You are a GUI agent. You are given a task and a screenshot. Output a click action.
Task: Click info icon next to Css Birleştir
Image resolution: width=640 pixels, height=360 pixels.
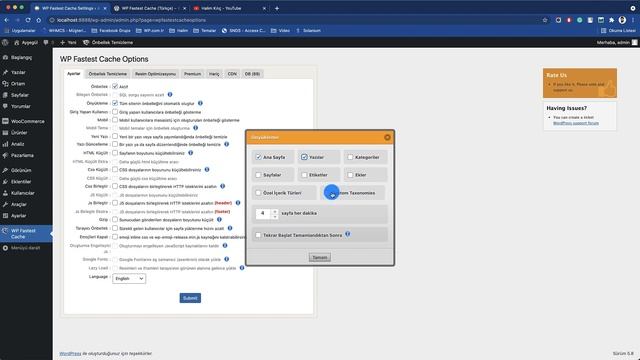click(222, 186)
